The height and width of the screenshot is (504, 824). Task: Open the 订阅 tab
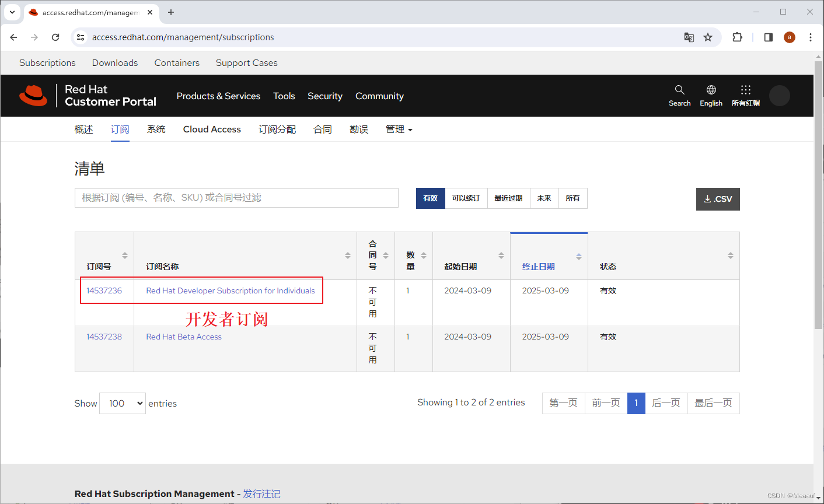[120, 129]
